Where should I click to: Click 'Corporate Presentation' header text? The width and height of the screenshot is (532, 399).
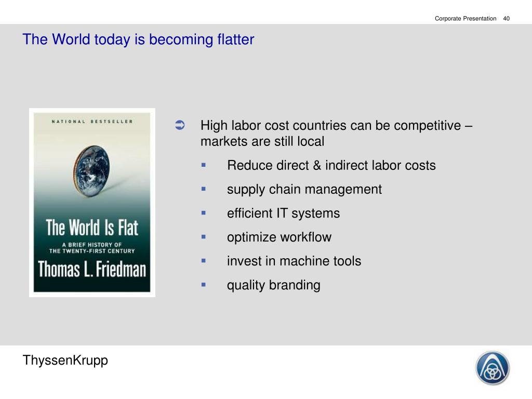pyautogui.click(x=465, y=19)
